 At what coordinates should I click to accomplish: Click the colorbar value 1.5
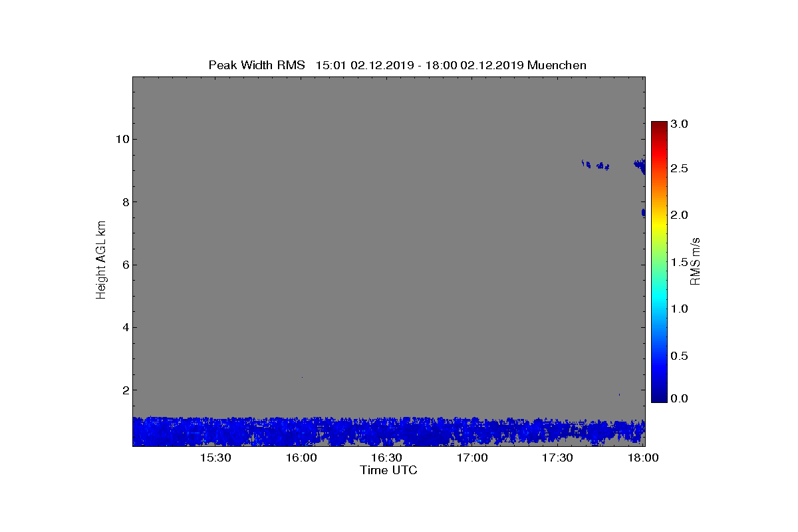pyautogui.click(x=679, y=262)
